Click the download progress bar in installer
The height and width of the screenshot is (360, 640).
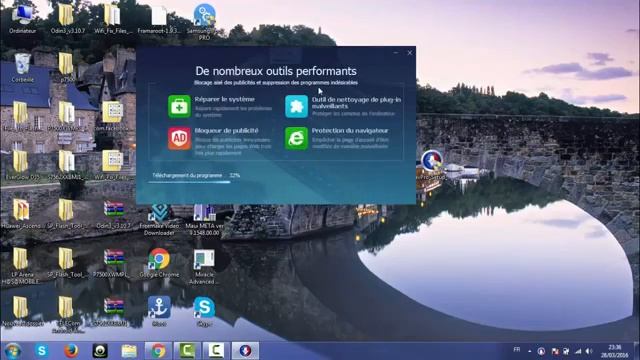[x=189, y=182]
